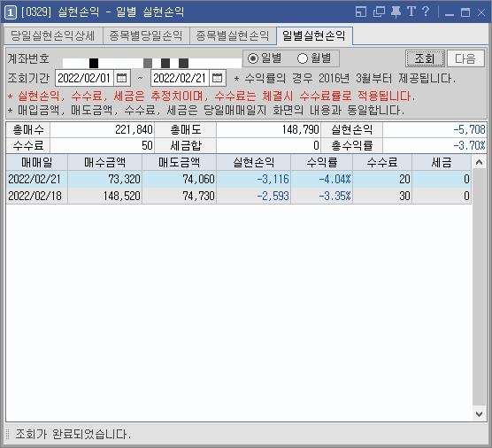Click the 매수금액 column header

point(104,162)
